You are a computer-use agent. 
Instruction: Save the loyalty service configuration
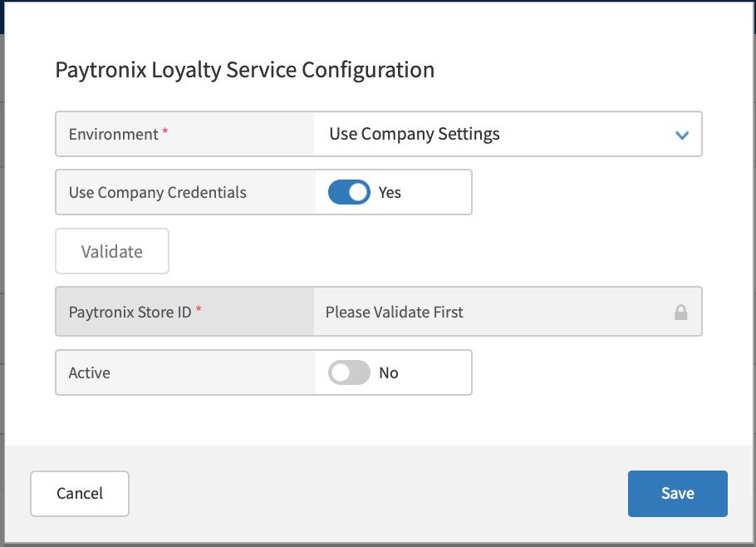(677, 493)
